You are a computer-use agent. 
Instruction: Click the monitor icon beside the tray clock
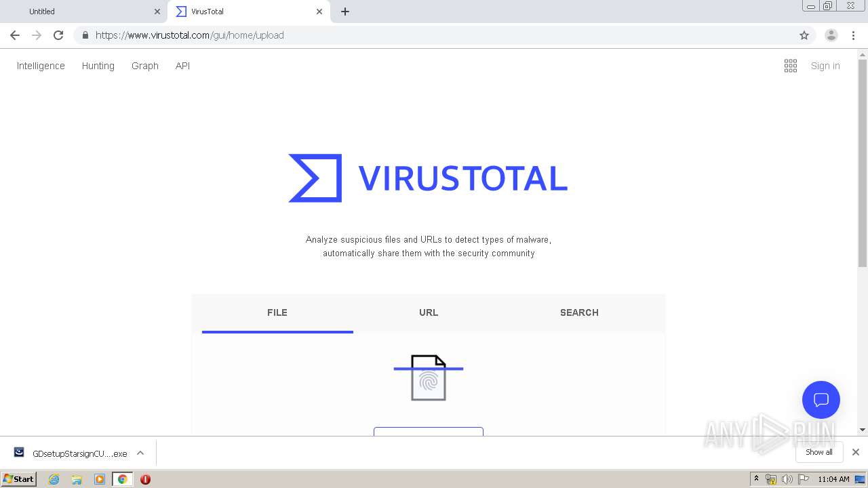[860, 479]
